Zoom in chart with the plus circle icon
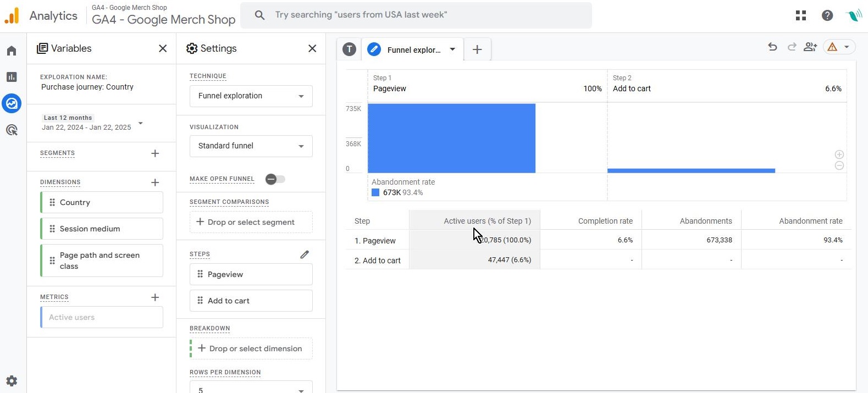Screen dimensions: 868x393 [839, 154]
